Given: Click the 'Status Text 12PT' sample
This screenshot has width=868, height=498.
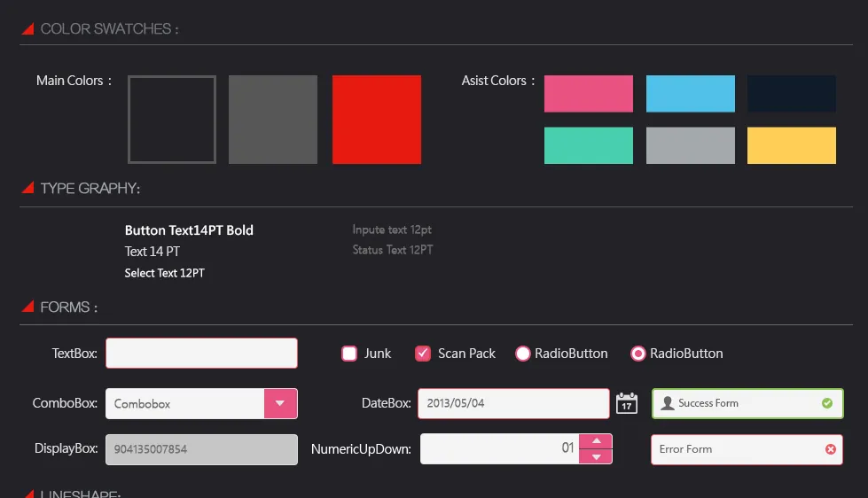Looking at the screenshot, I should [393, 250].
